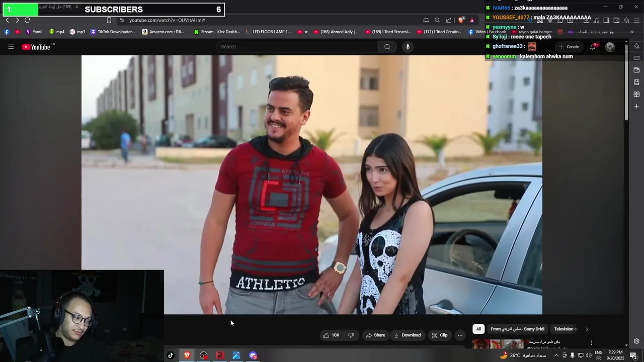This screenshot has width=644, height=362.
Task: Go back with browser back arrow
Action: pos(7,20)
